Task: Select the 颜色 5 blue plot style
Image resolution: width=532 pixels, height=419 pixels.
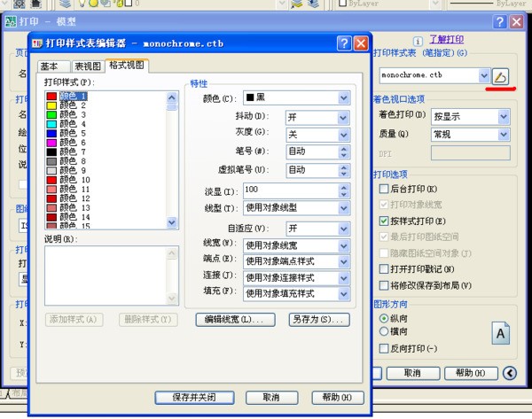Action: 66,133
